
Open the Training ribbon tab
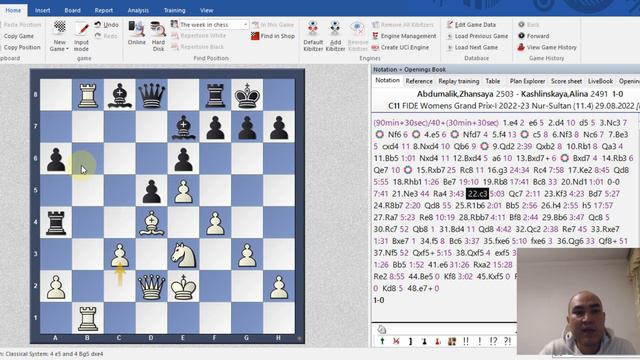click(x=174, y=10)
